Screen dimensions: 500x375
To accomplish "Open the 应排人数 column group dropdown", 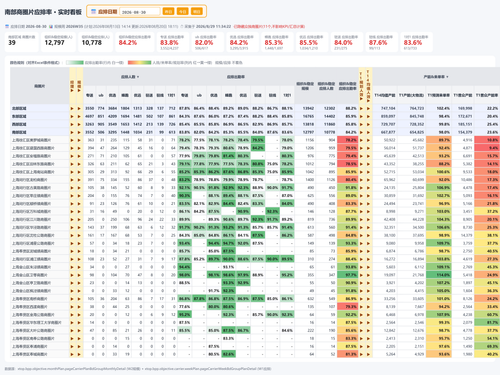I will 138,77.
